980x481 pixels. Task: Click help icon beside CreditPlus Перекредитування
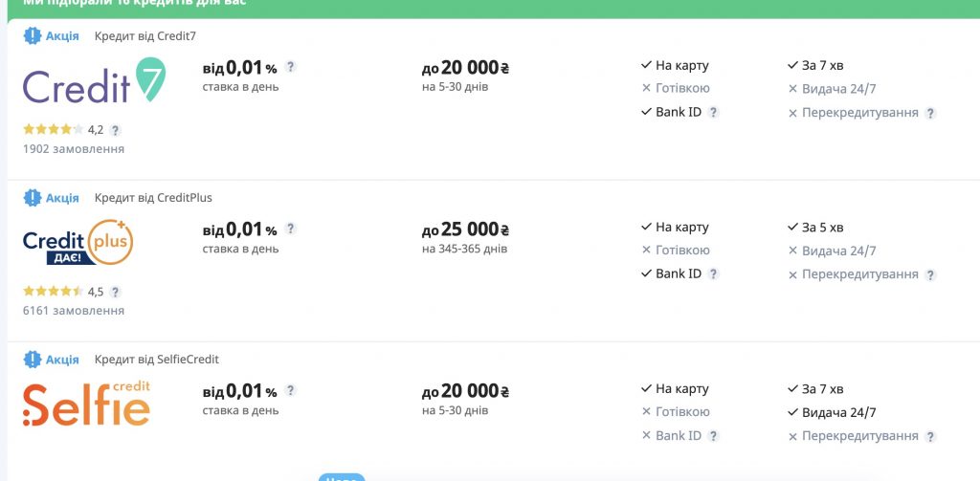(931, 274)
